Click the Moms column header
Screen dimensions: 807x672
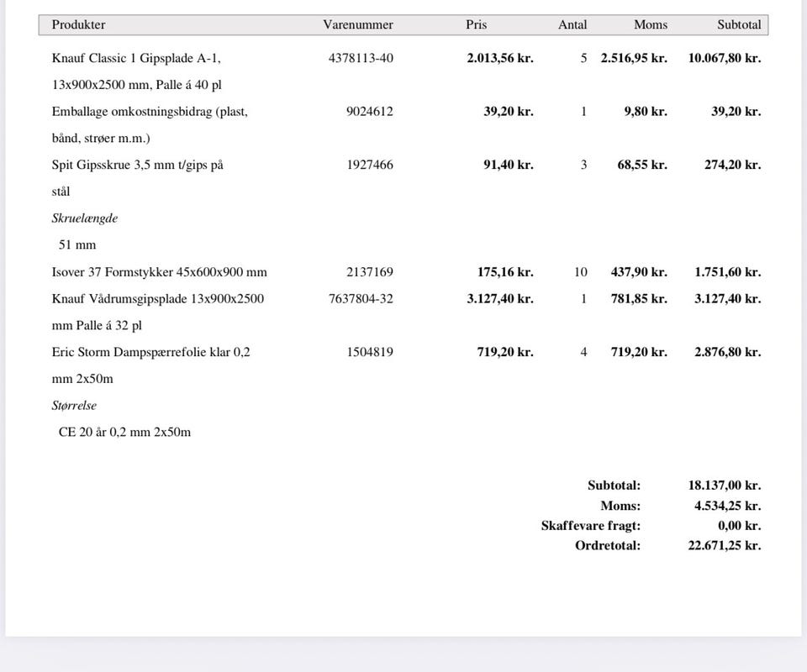[x=651, y=24]
